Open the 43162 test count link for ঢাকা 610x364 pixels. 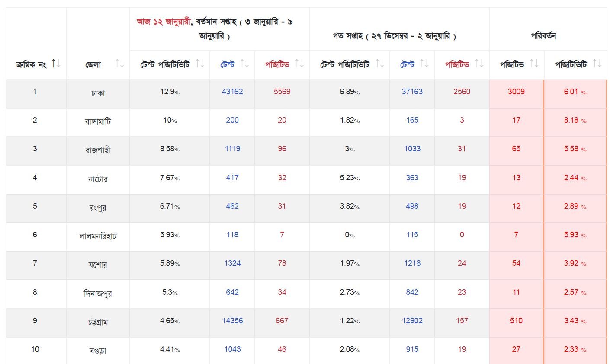point(232,92)
